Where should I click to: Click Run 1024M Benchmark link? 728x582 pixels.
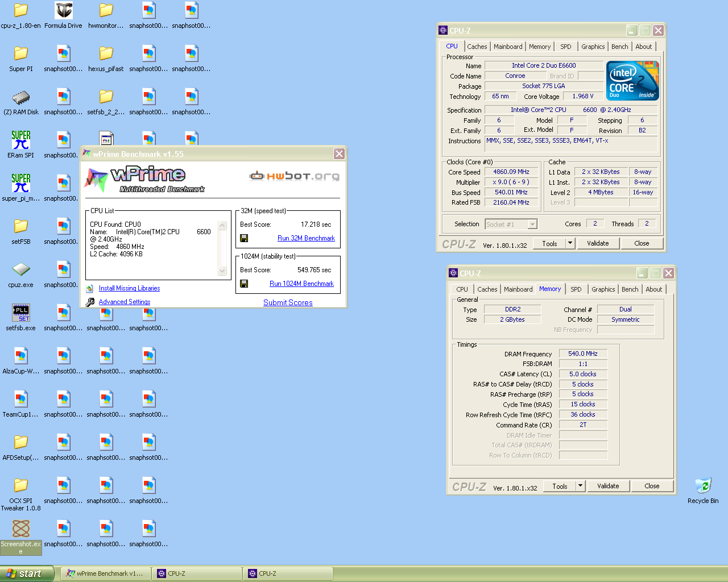tap(301, 284)
